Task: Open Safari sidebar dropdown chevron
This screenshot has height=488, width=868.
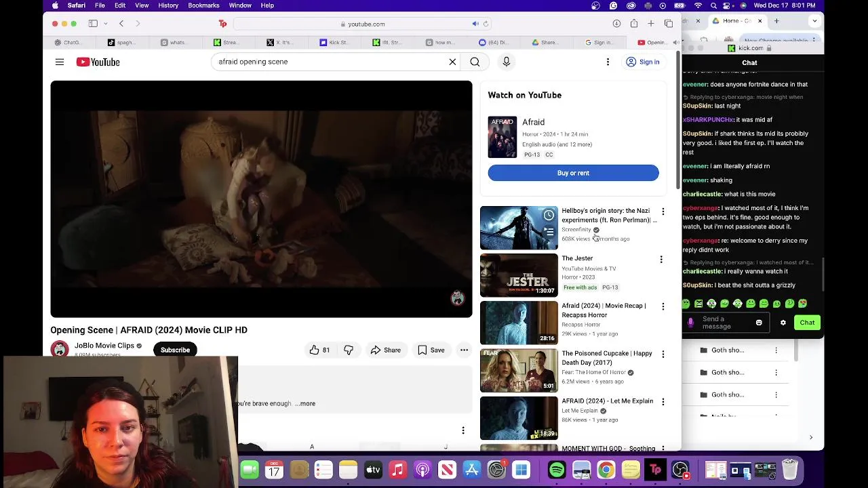Action: tap(106, 24)
